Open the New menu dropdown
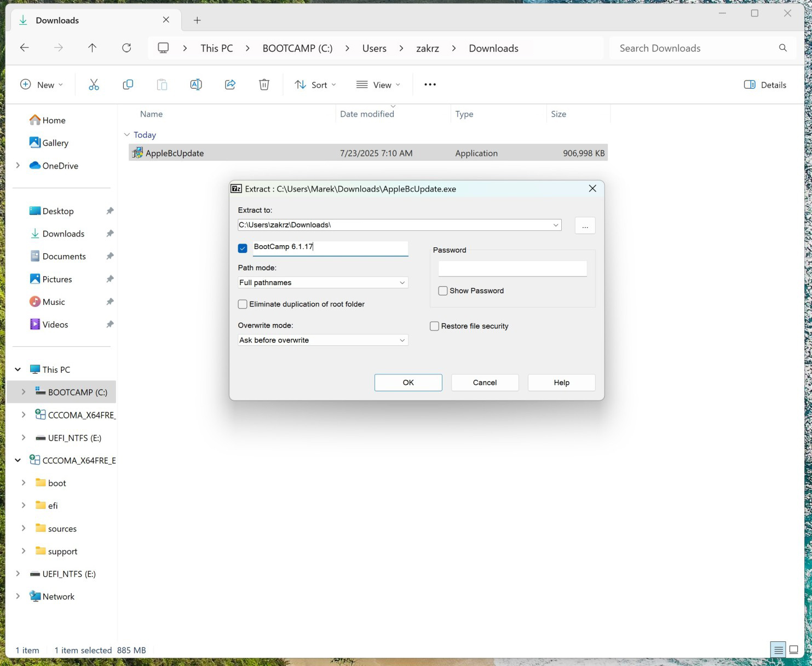The width and height of the screenshot is (812, 666). (x=42, y=84)
